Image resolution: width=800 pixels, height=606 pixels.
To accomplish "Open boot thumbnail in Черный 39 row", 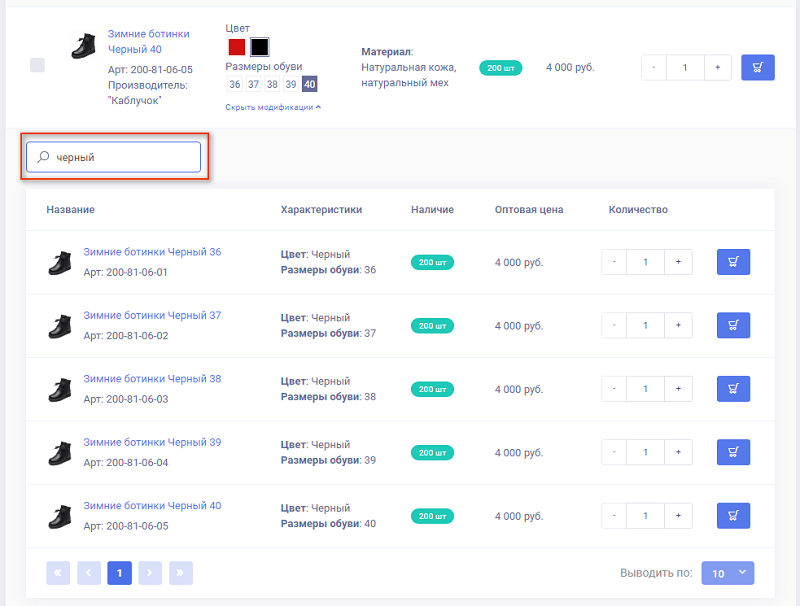I will (x=60, y=453).
